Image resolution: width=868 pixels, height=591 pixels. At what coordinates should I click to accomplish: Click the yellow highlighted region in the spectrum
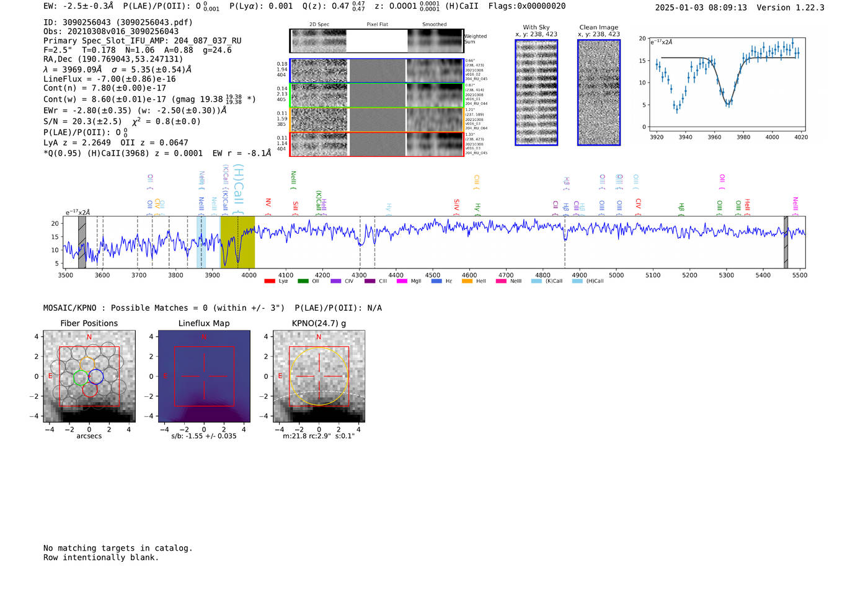tap(237, 242)
